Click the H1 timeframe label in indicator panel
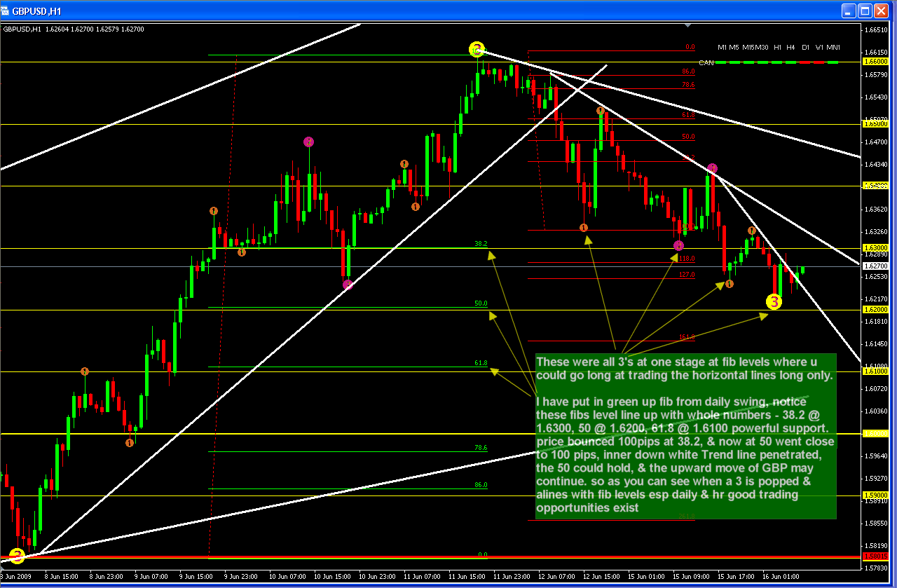The width and height of the screenshot is (897, 588). point(778,47)
